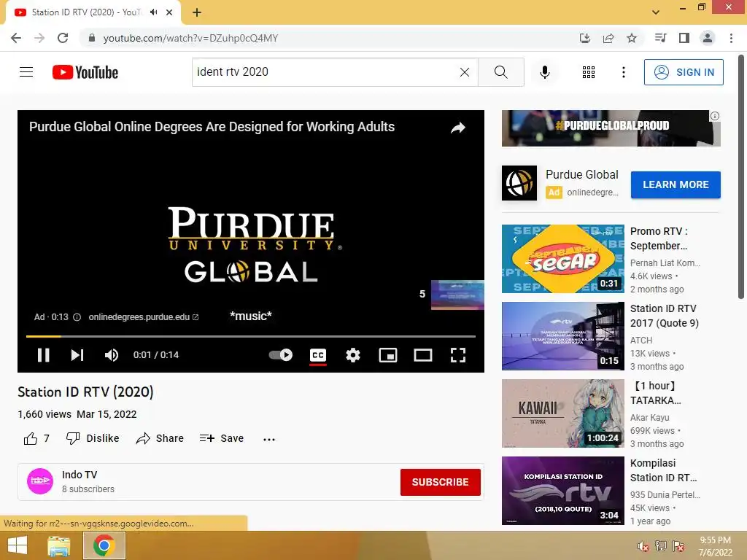
Task: Open the Windows Start menu
Action: [x=18, y=545]
